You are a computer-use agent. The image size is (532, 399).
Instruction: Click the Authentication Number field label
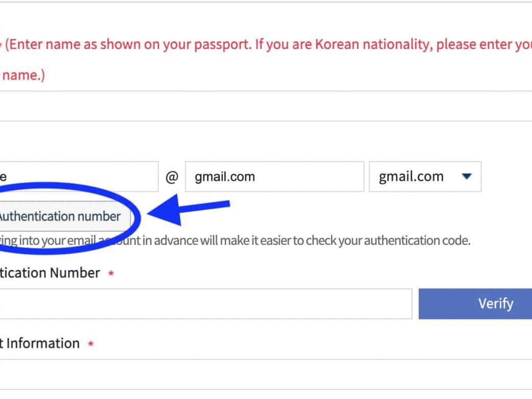point(50,273)
